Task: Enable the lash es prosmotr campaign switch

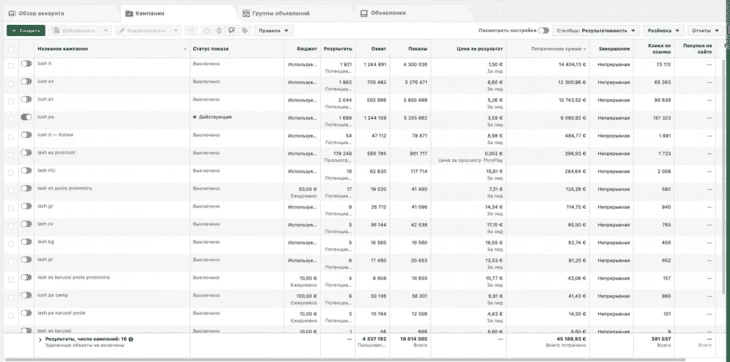Action: (x=26, y=153)
